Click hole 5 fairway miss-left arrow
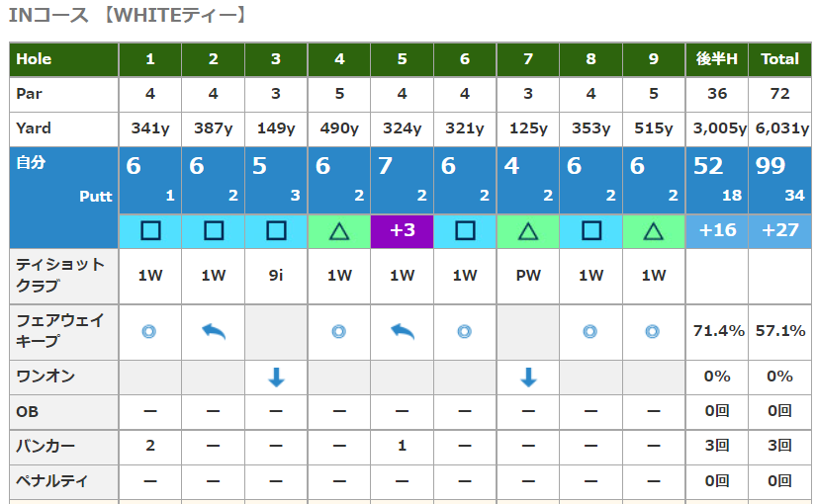 402,332
